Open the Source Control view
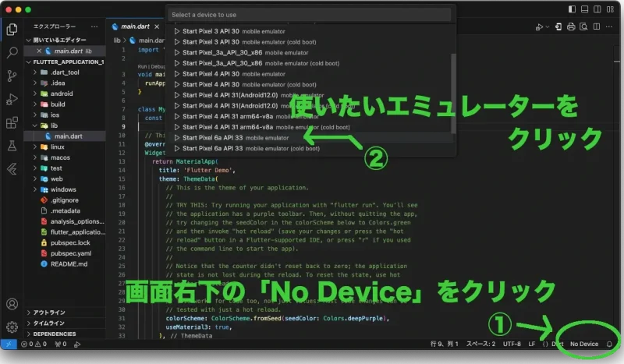 coord(12,76)
